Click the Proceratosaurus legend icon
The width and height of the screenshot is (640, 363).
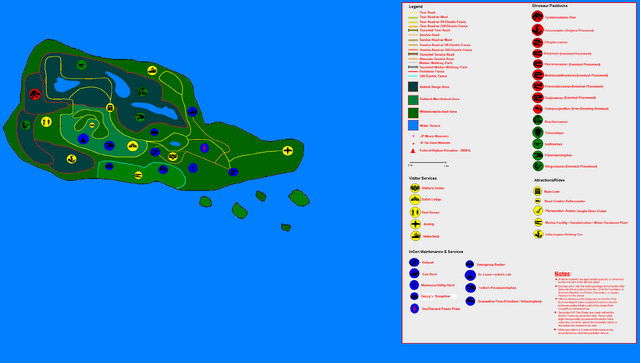click(538, 86)
